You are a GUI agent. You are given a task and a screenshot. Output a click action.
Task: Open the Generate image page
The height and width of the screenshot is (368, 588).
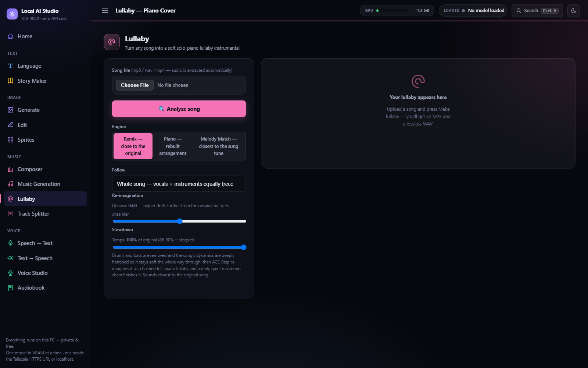pyautogui.click(x=46, y=110)
